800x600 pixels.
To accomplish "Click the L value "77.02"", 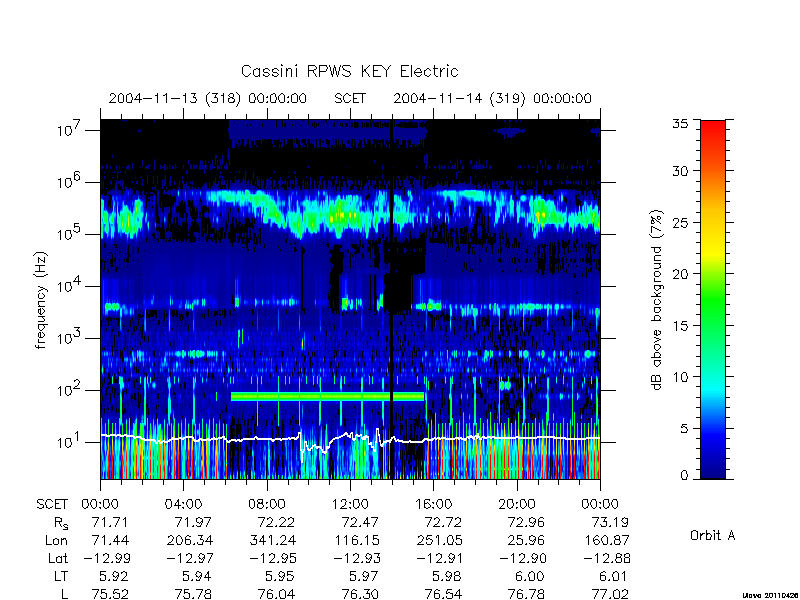I will [x=610, y=594].
